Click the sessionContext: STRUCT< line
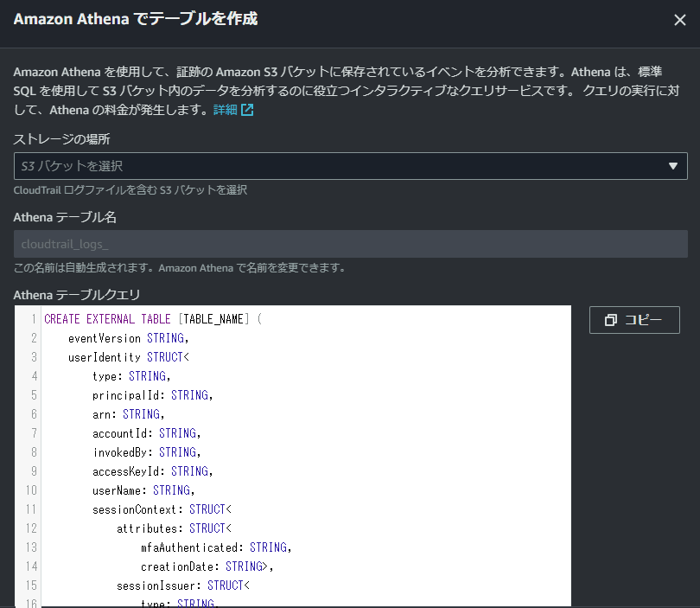The height and width of the screenshot is (608, 700). pos(162,509)
